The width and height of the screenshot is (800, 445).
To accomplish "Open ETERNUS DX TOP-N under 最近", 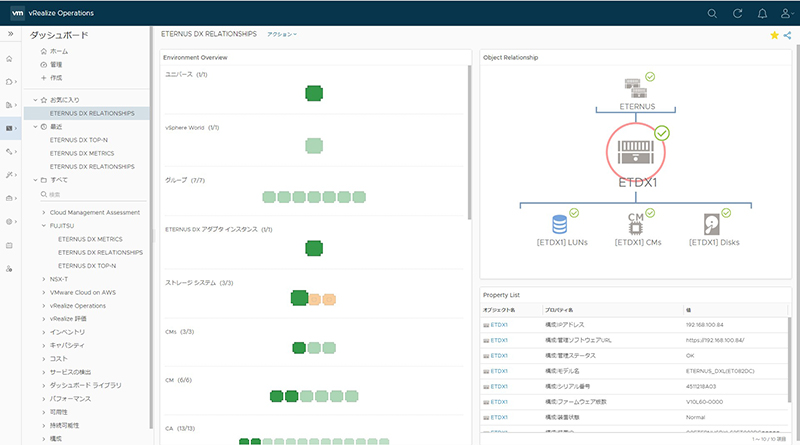I will click(x=79, y=140).
